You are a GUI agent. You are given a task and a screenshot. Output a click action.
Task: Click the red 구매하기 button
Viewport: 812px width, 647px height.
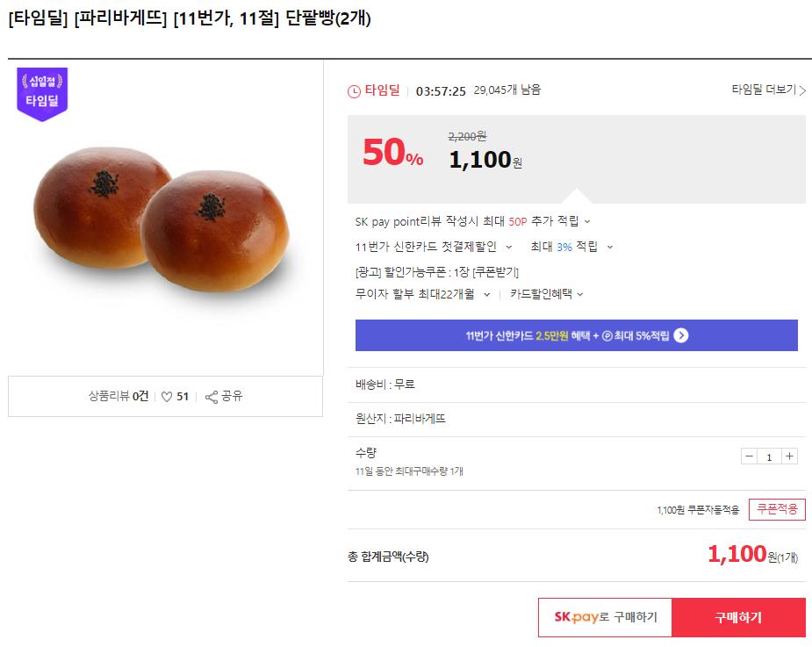tap(738, 617)
